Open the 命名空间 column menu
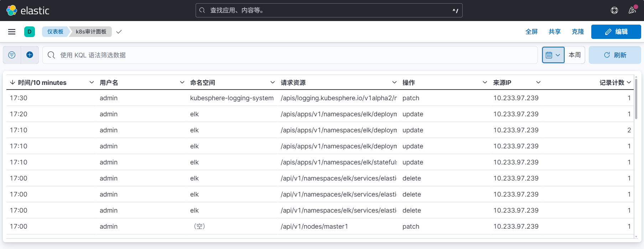The width and height of the screenshot is (644, 249). [272, 82]
